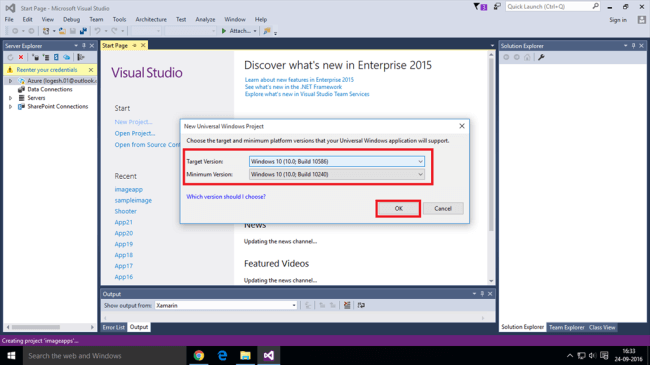Toggle auto-hide pin on Server Explorer panel

(x=84, y=46)
